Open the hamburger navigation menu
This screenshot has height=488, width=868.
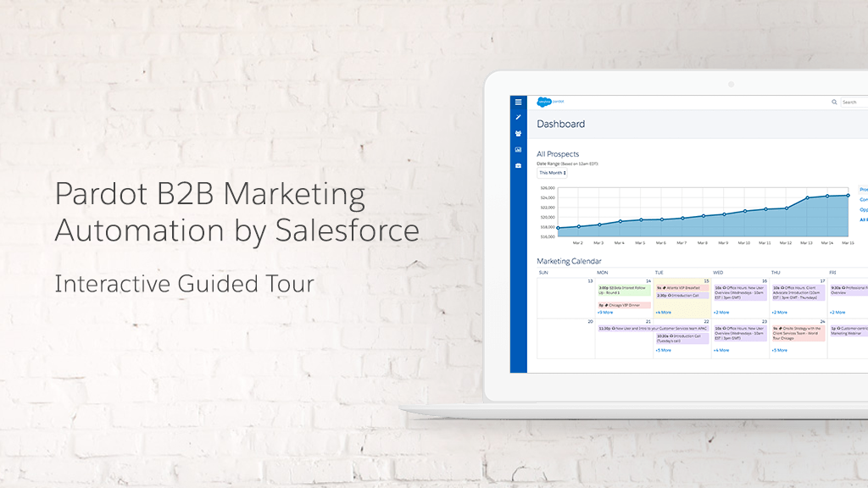518,102
